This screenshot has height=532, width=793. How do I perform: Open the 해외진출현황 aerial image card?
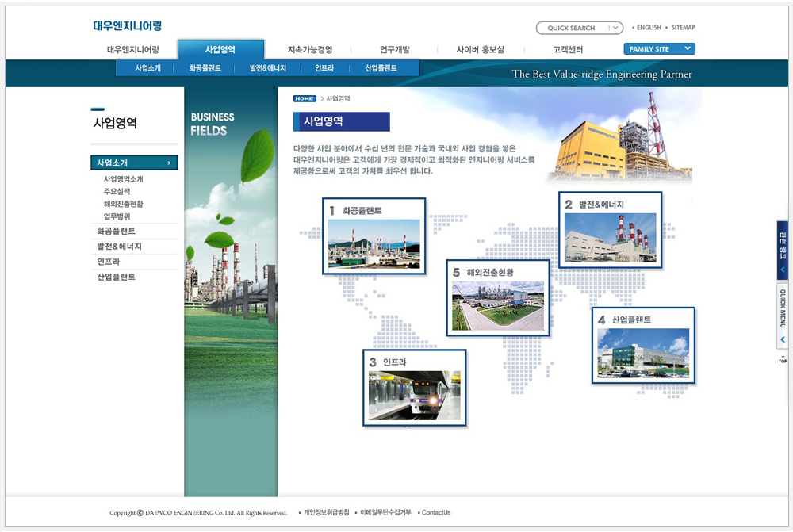pyautogui.click(x=497, y=298)
